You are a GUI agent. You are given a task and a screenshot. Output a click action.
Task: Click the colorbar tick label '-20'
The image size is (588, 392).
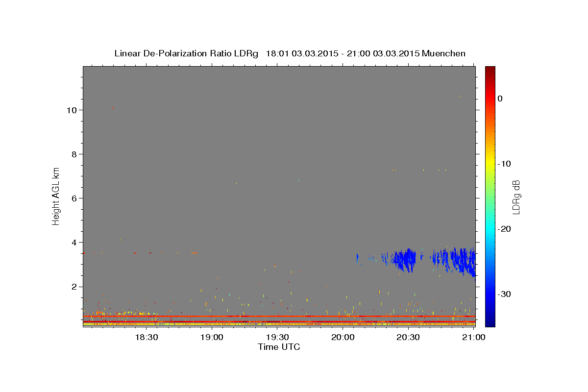tap(504, 229)
